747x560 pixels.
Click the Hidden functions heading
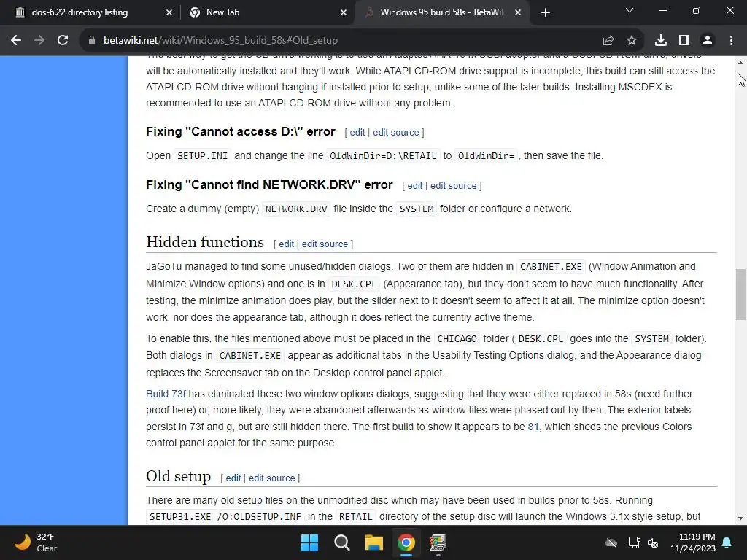(x=205, y=242)
